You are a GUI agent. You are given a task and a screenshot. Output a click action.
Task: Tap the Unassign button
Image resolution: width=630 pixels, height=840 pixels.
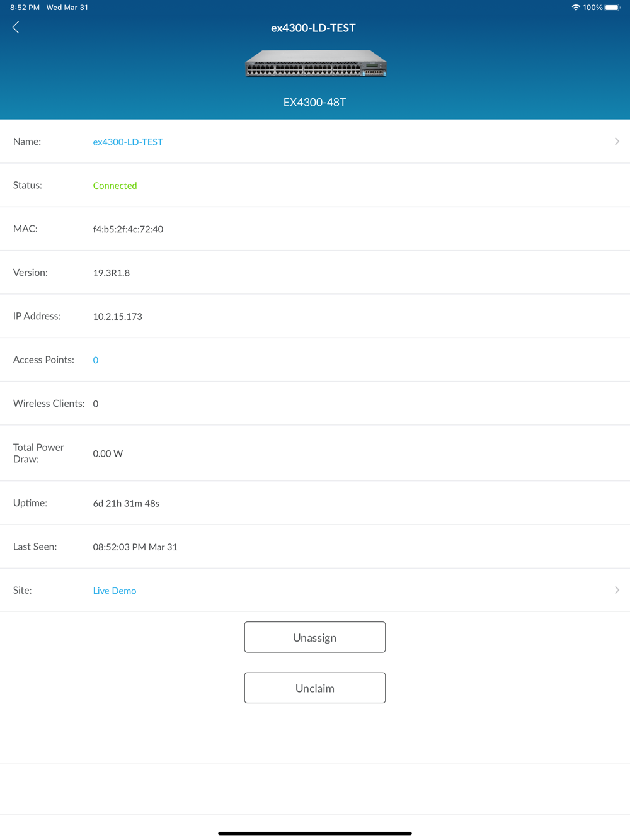click(315, 637)
